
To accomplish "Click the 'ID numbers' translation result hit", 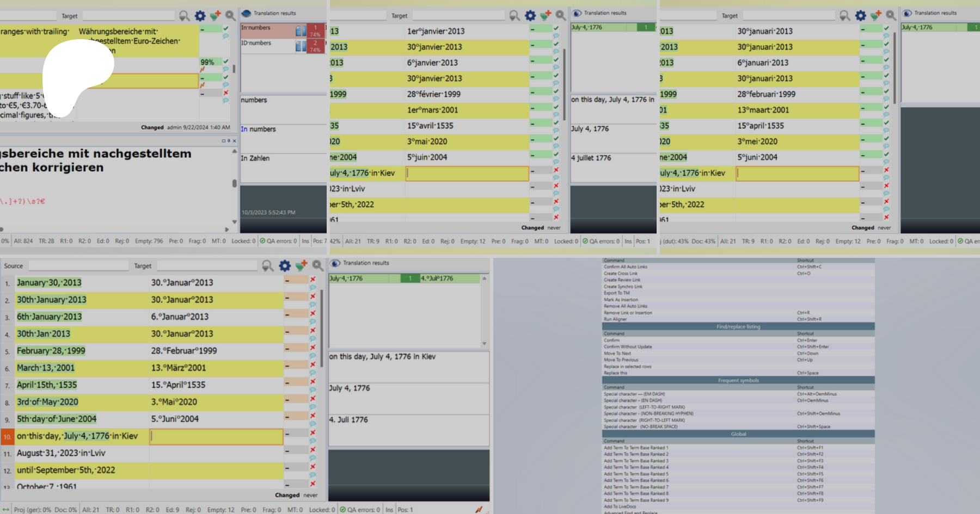I will point(256,43).
